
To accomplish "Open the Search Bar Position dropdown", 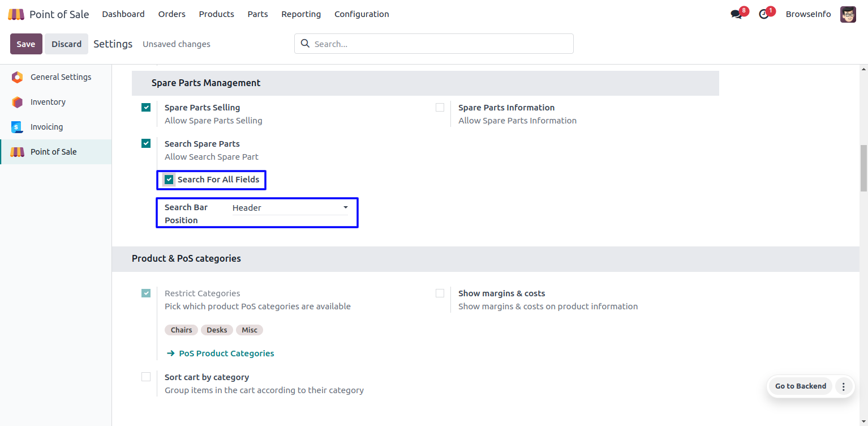I will [x=291, y=208].
